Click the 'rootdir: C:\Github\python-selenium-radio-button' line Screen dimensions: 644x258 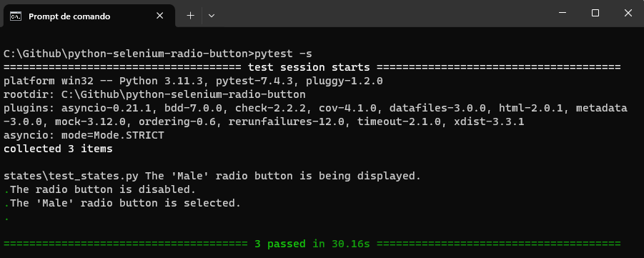(154, 94)
